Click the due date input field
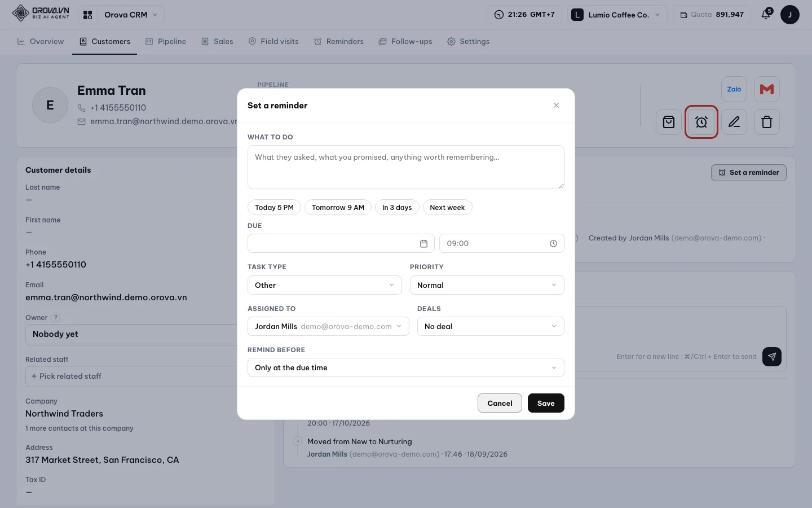Viewport: 812px width, 508px height. click(341, 243)
